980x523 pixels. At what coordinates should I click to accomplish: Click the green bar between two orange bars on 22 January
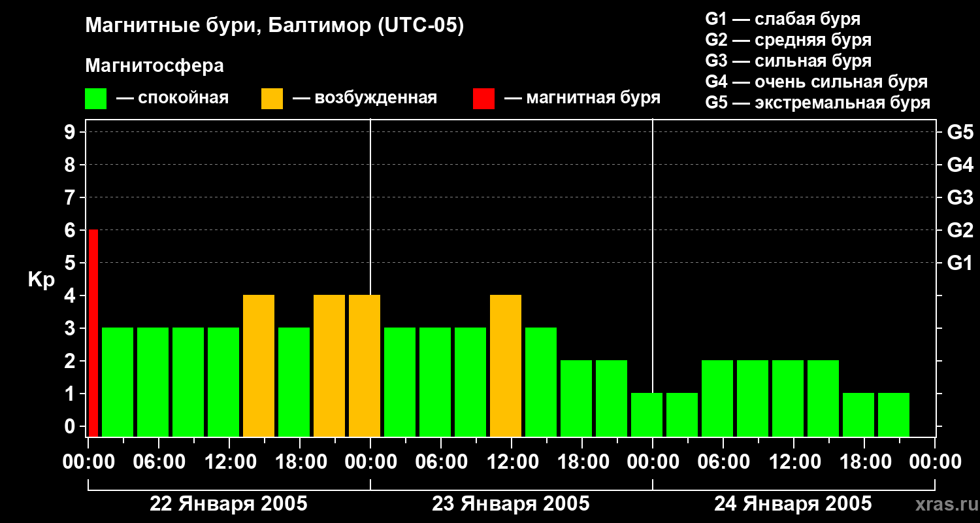[x=294, y=382]
